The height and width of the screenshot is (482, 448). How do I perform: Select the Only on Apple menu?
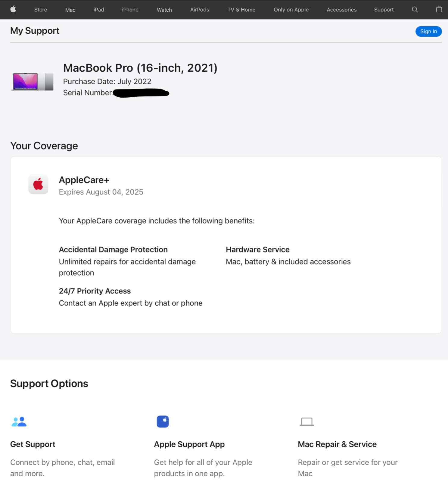click(x=291, y=10)
